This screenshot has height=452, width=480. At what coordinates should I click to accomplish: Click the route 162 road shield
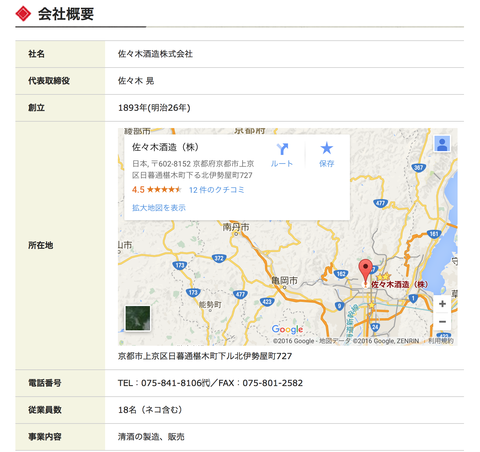[x=341, y=274]
